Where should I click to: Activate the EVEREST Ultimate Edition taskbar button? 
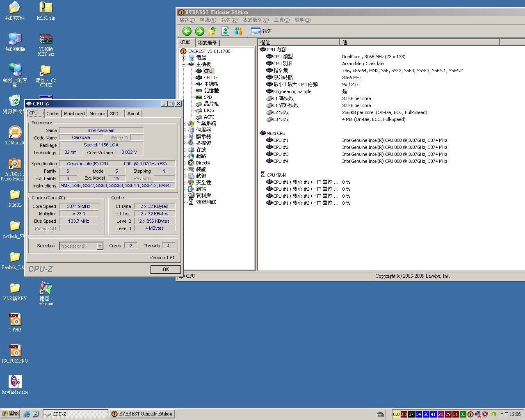(x=142, y=414)
